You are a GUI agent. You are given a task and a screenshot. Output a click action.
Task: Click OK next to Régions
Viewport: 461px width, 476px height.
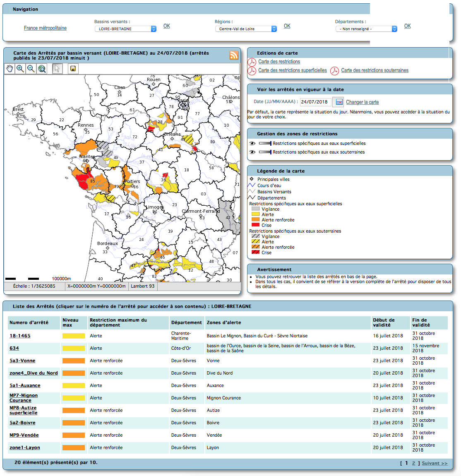click(287, 26)
